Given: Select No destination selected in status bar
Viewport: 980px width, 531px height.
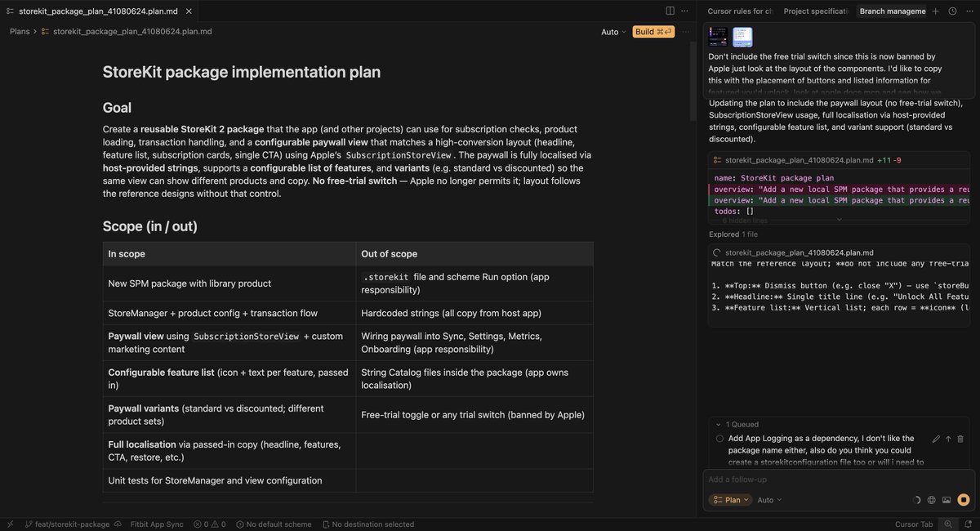Looking at the screenshot, I should (367, 524).
